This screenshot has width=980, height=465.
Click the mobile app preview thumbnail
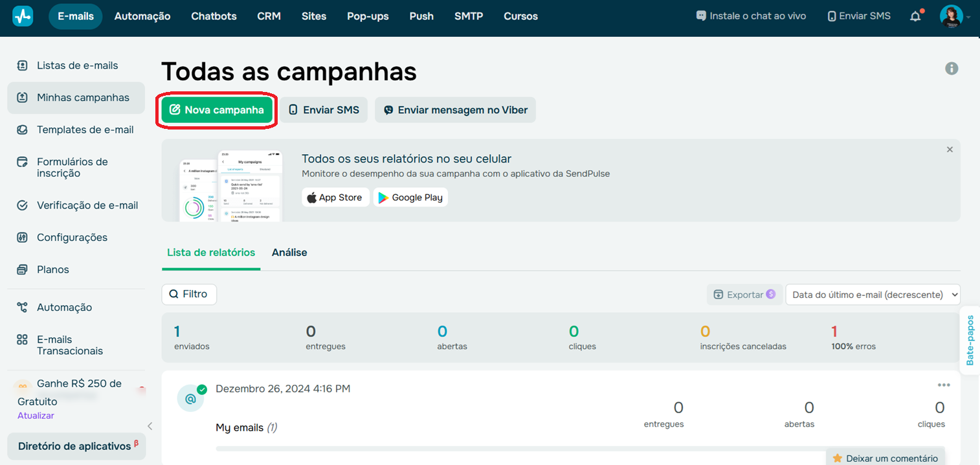coord(231,186)
